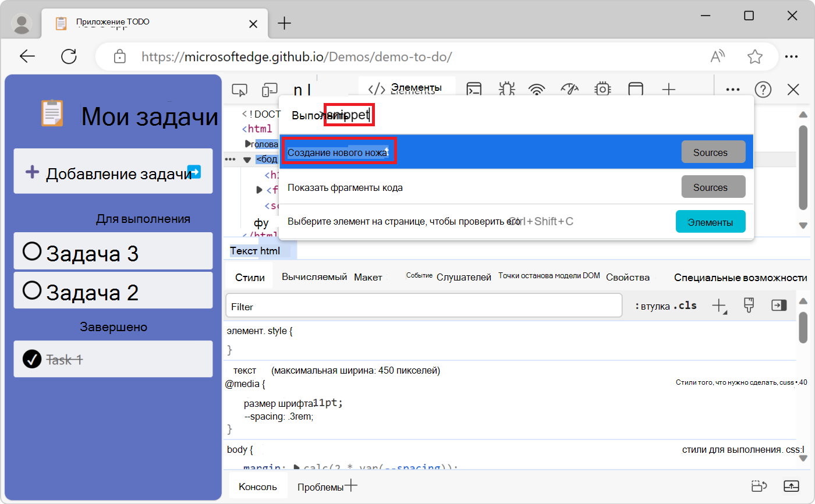Switch to the Стили tab
The width and height of the screenshot is (815, 504).
[250, 278]
